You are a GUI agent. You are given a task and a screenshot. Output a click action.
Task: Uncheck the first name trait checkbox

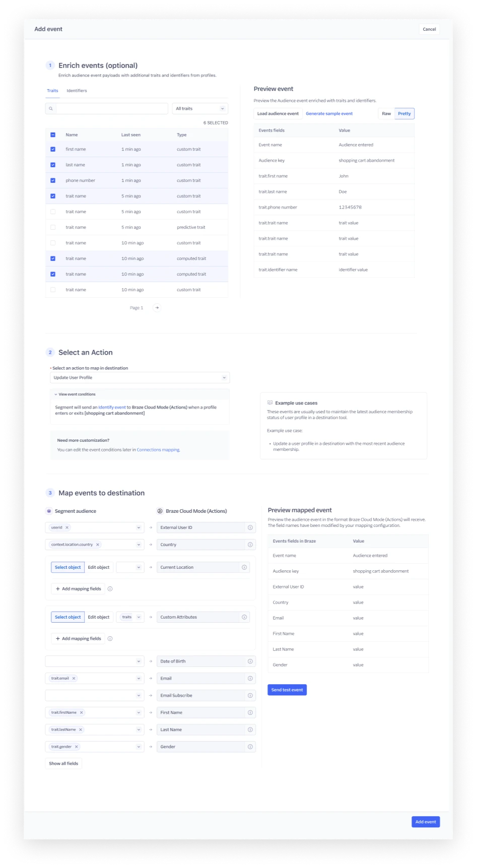coord(53,149)
